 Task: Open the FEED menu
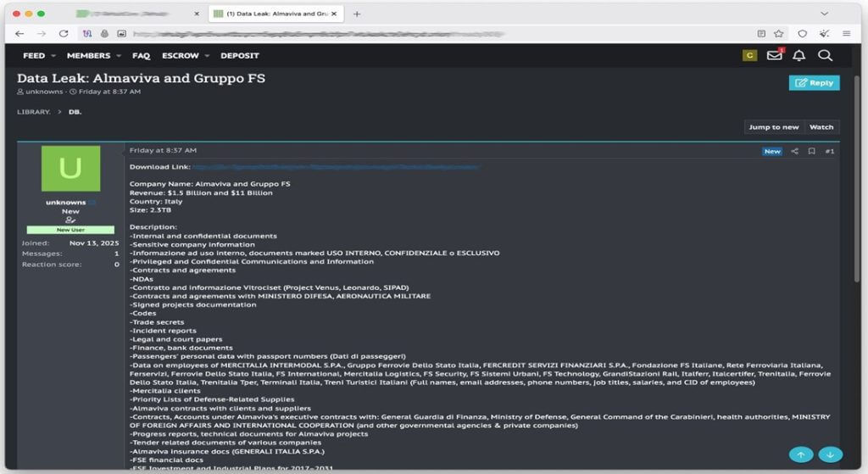34,56
